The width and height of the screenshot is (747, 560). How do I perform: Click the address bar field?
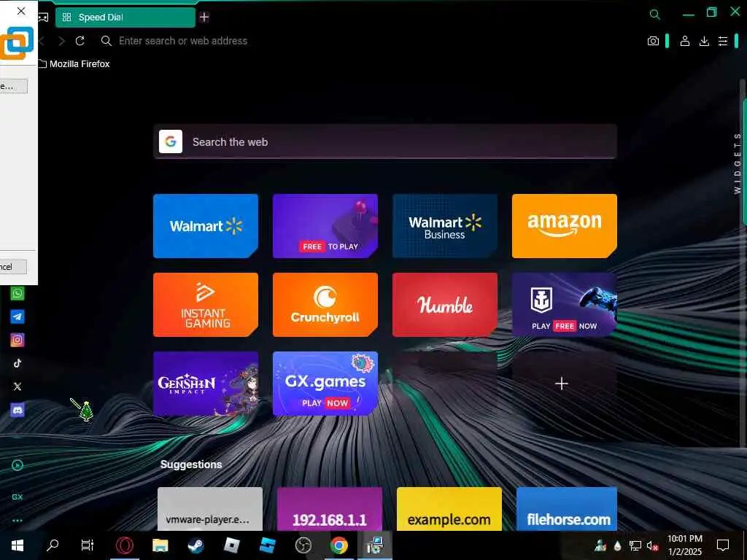coord(183,41)
